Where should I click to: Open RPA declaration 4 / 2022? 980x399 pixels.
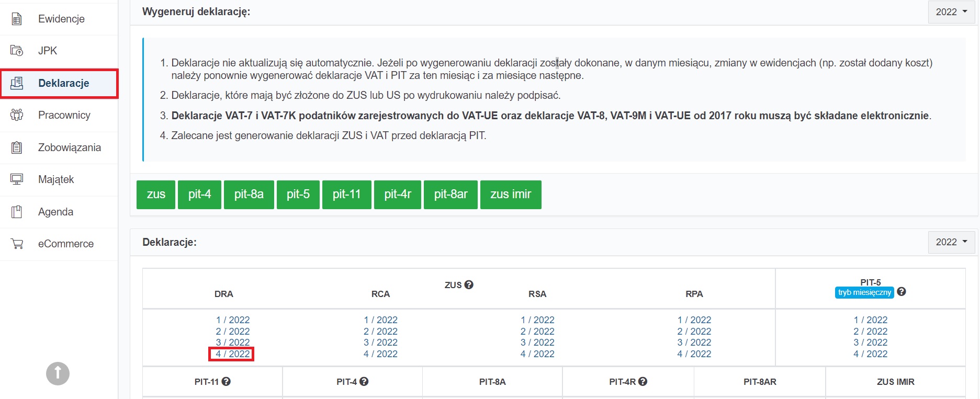coord(694,354)
